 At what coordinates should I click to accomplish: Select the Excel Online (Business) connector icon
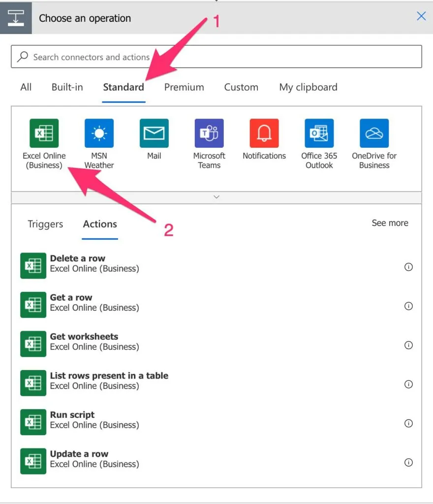[x=44, y=133]
